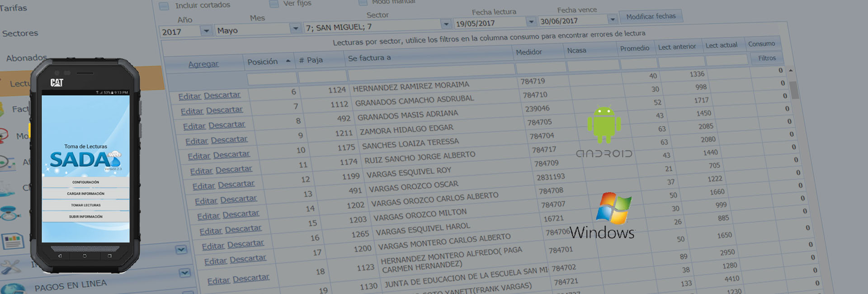This screenshot has height=294, width=868.
Task: Click the Filtros button under Consumo
Action: (767, 58)
